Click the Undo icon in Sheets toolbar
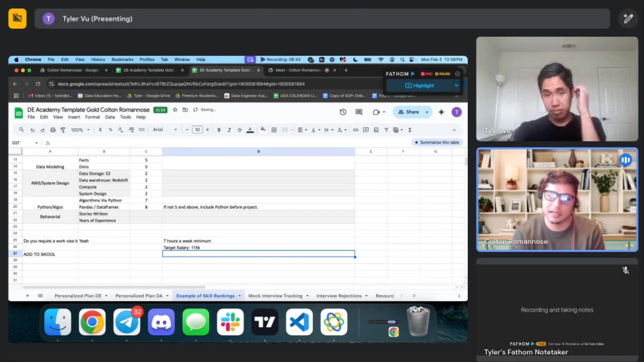The image size is (644, 362). [x=33, y=130]
